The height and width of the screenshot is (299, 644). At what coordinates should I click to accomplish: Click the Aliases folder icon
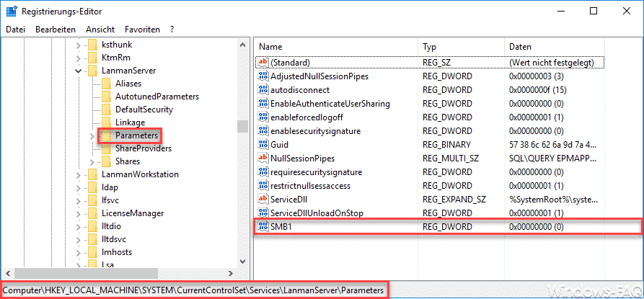pyautogui.click(x=107, y=84)
